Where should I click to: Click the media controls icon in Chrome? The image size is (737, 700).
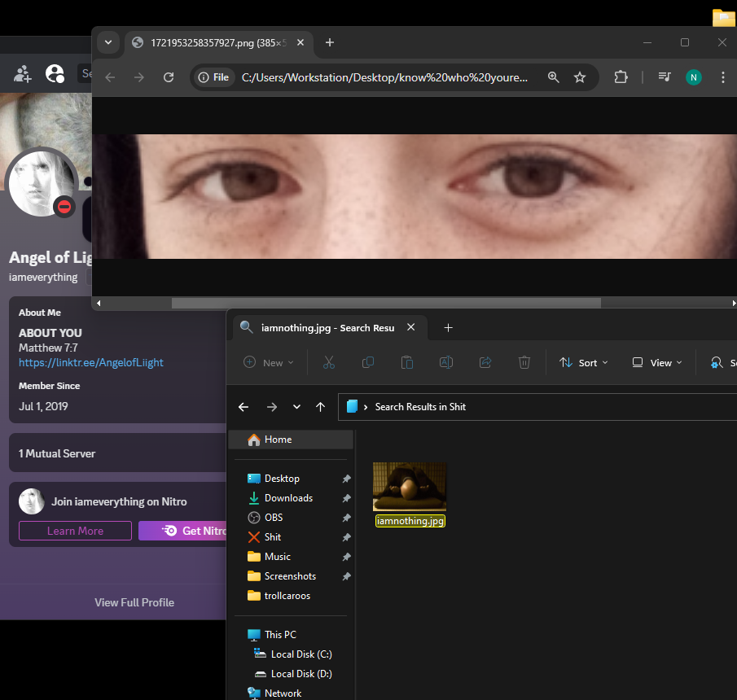click(665, 77)
